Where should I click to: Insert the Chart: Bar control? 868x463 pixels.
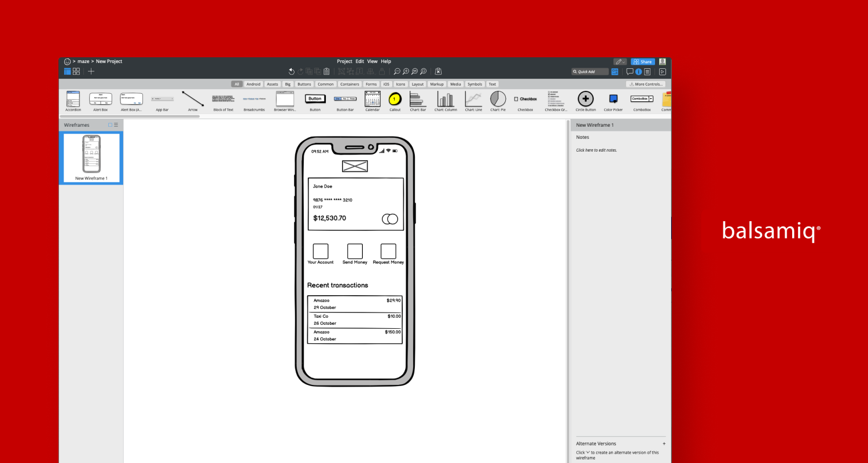click(418, 101)
